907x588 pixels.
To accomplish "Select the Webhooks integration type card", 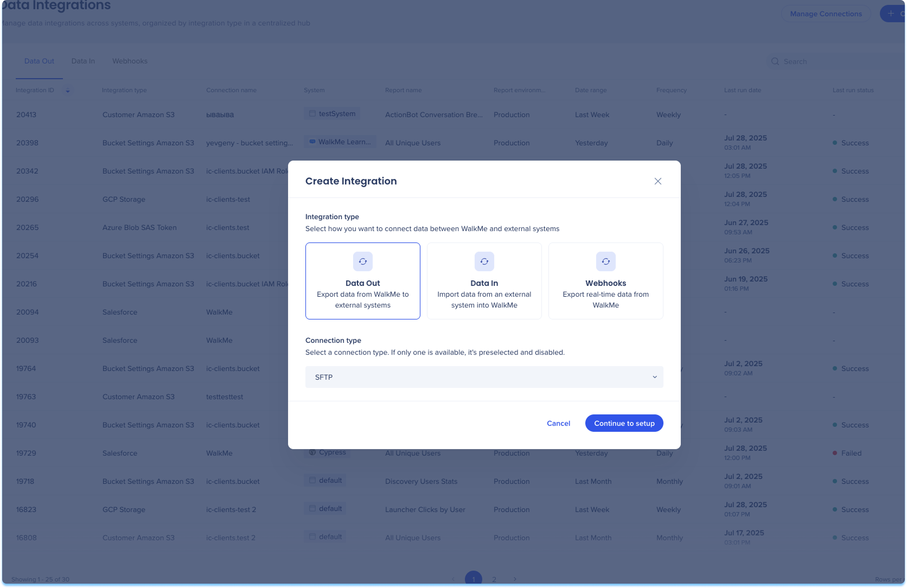I will (x=605, y=281).
